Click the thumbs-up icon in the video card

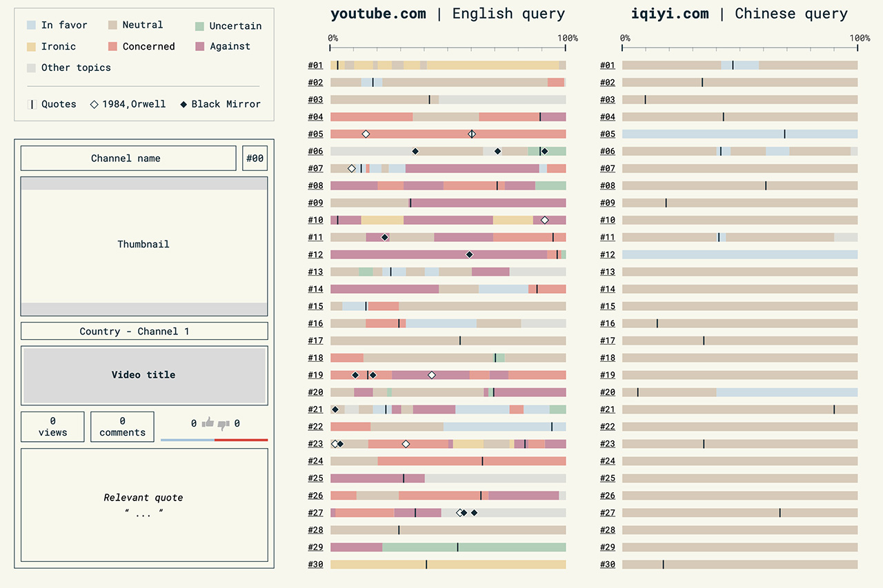[207, 423]
